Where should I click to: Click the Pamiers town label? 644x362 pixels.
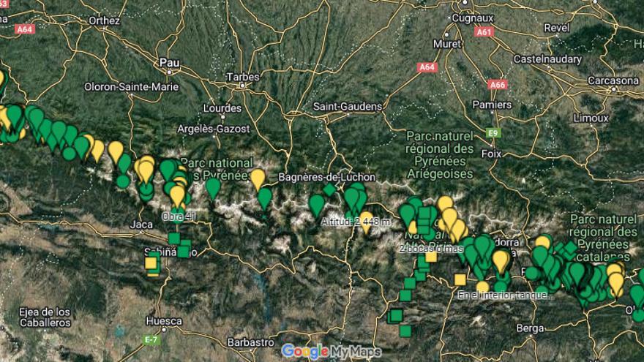492,105
